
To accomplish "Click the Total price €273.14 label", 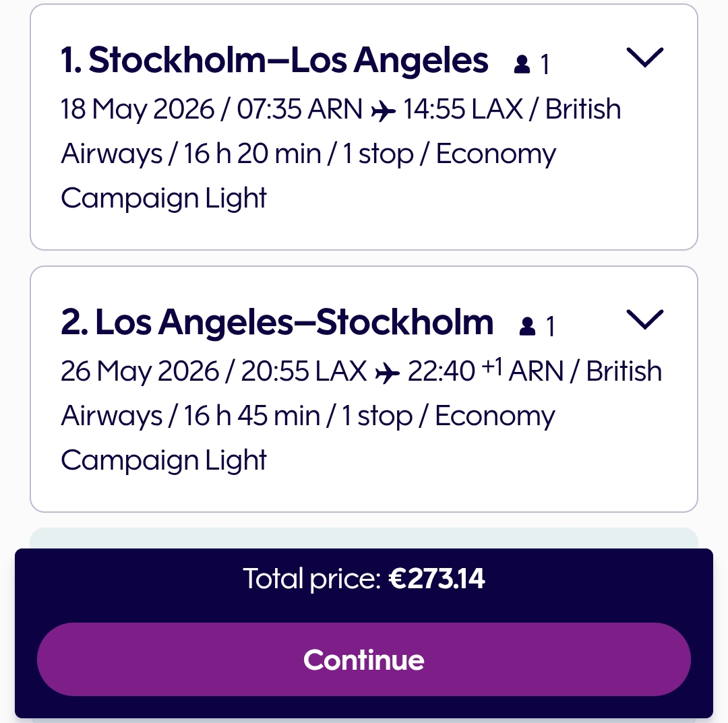I will (x=364, y=579).
